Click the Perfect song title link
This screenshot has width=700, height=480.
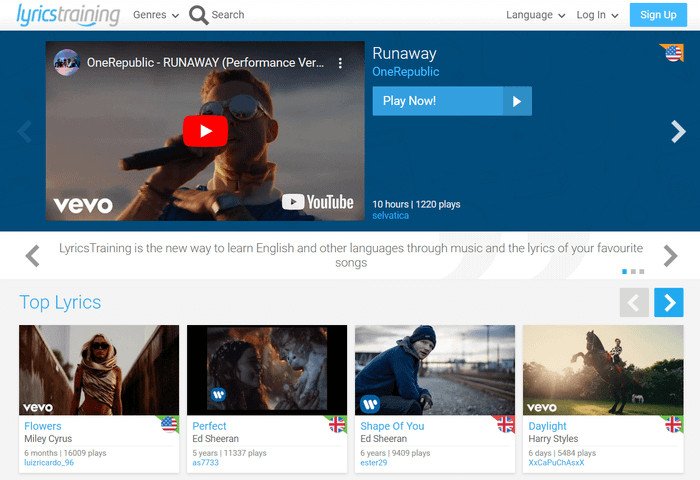click(209, 426)
